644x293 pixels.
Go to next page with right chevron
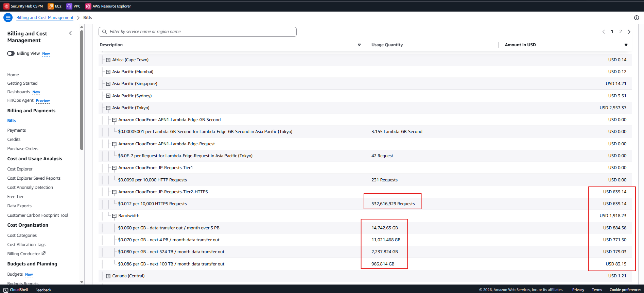pos(629,32)
